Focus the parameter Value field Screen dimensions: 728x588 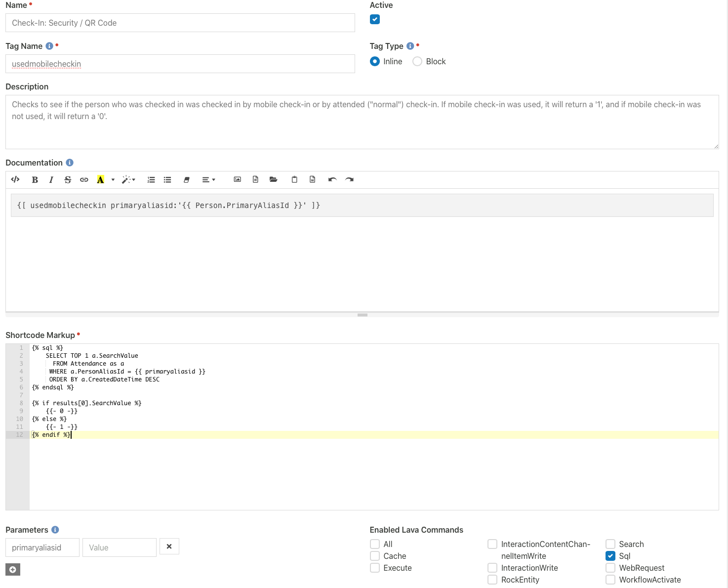tap(120, 547)
